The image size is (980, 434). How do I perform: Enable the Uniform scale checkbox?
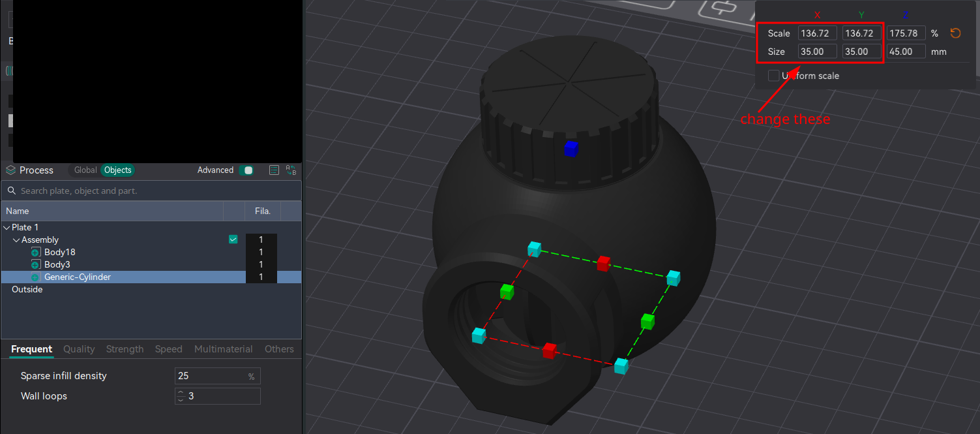[773, 76]
